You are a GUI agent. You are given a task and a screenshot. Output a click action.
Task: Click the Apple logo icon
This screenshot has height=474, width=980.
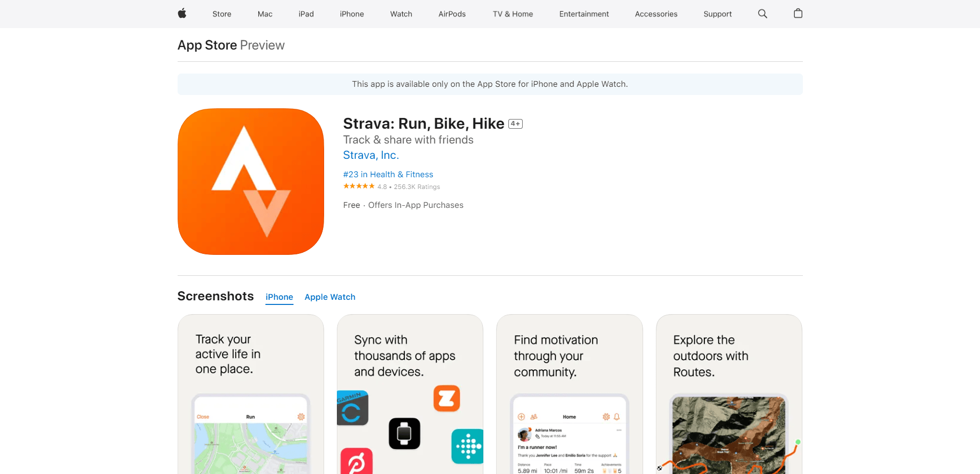[x=182, y=14]
